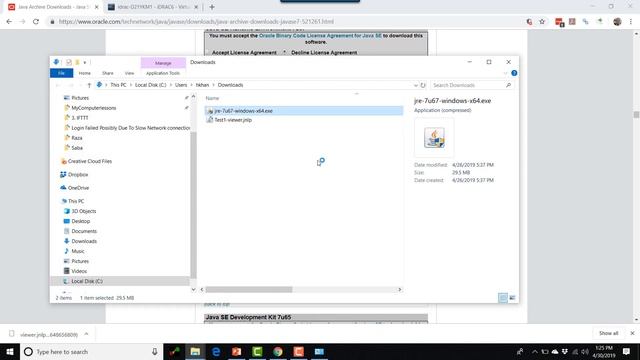
Task: Click the Up one level arrow
Action: (89, 85)
